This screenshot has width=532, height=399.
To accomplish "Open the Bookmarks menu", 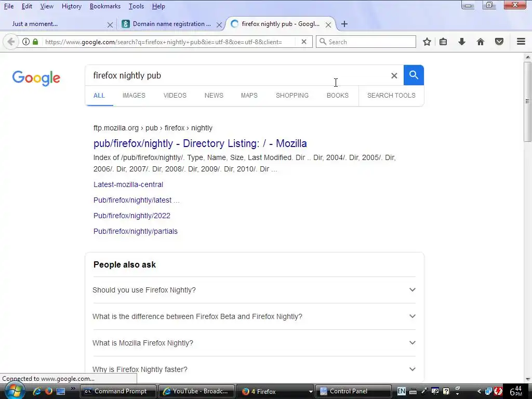I will pos(105,6).
